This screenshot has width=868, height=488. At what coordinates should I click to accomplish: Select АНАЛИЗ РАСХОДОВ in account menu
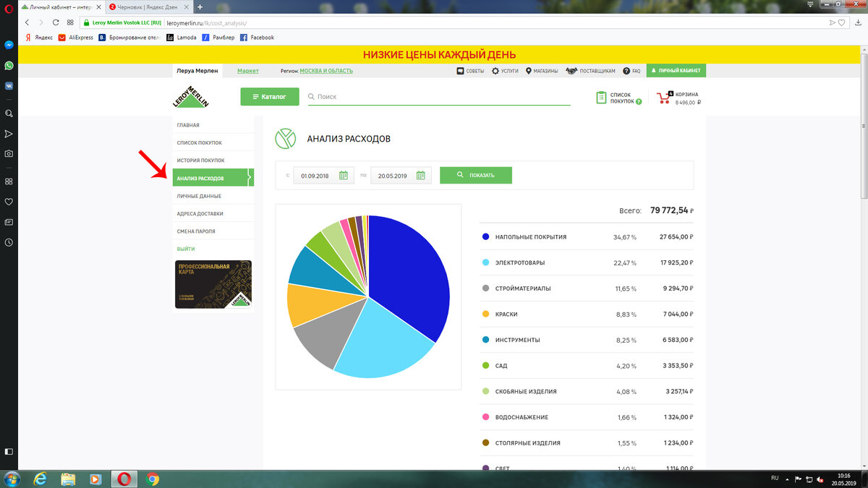coord(213,178)
